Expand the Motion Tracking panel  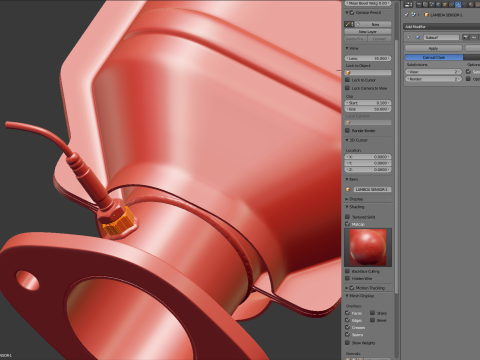pyautogui.click(x=347, y=288)
